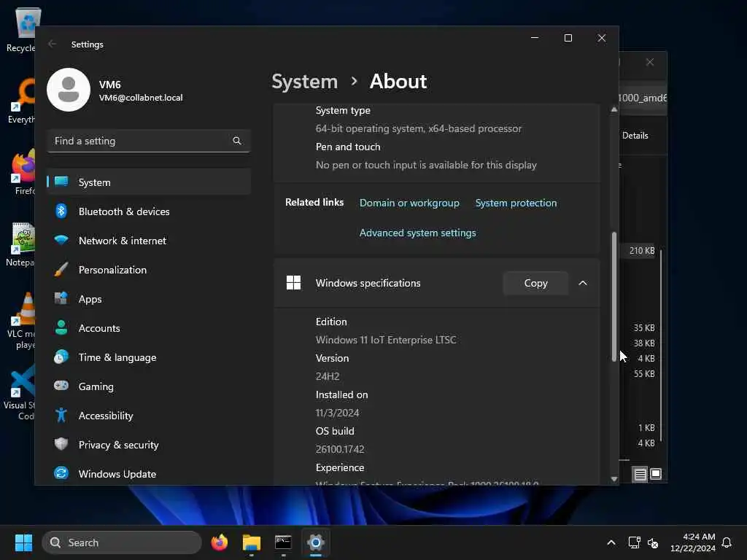
Task: Open Bluetooth & devices settings
Action: (149, 211)
